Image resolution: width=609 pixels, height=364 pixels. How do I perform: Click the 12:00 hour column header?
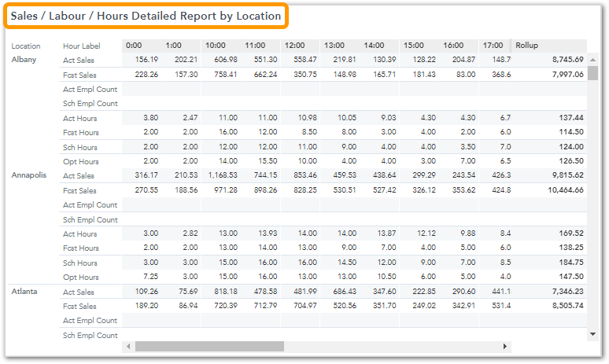pos(294,46)
